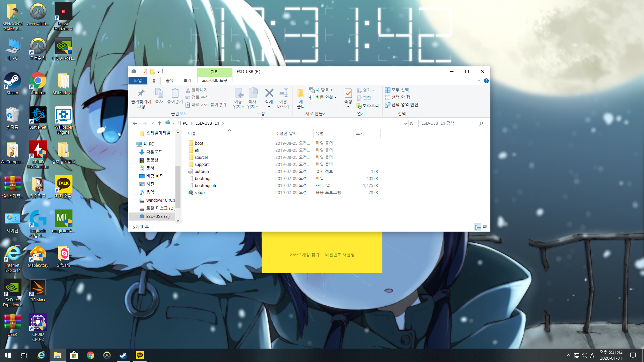Click the Edit (편집) icon
Image resolution: width=644 pixels, height=362 pixels.
click(359, 98)
